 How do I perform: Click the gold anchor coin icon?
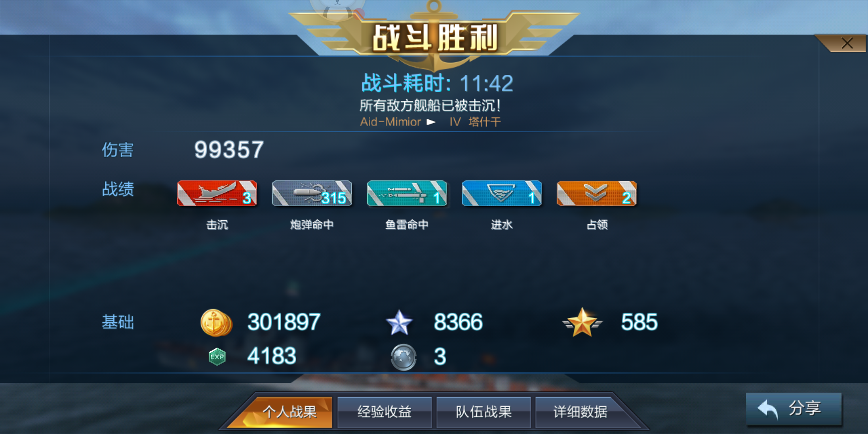click(216, 322)
